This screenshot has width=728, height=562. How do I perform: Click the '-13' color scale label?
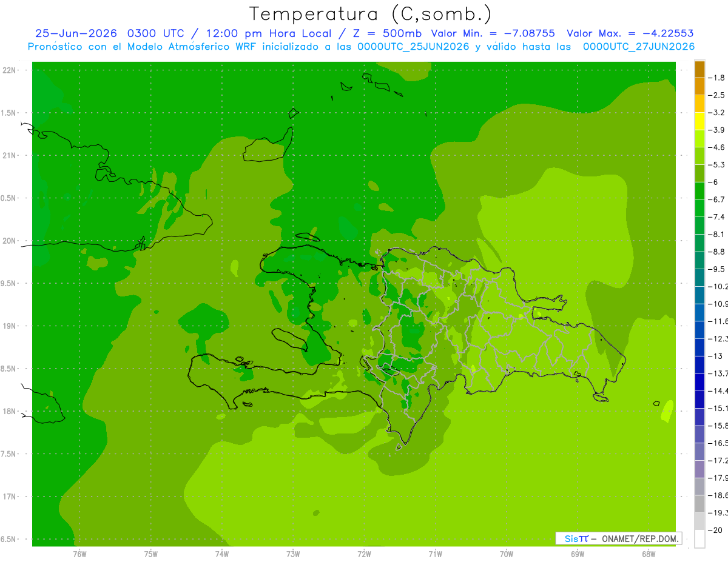pyautogui.click(x=716, y=356)
